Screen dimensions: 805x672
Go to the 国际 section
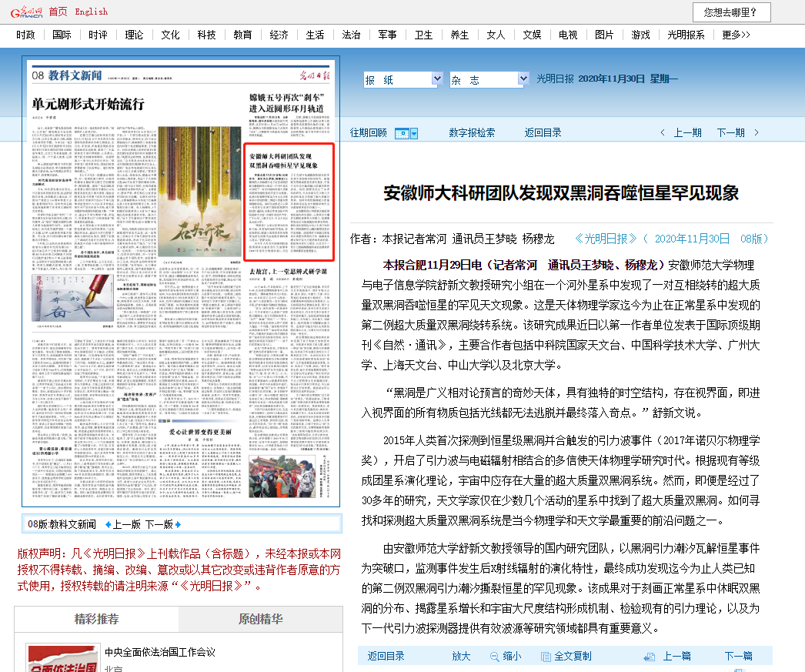click(62, 35)
